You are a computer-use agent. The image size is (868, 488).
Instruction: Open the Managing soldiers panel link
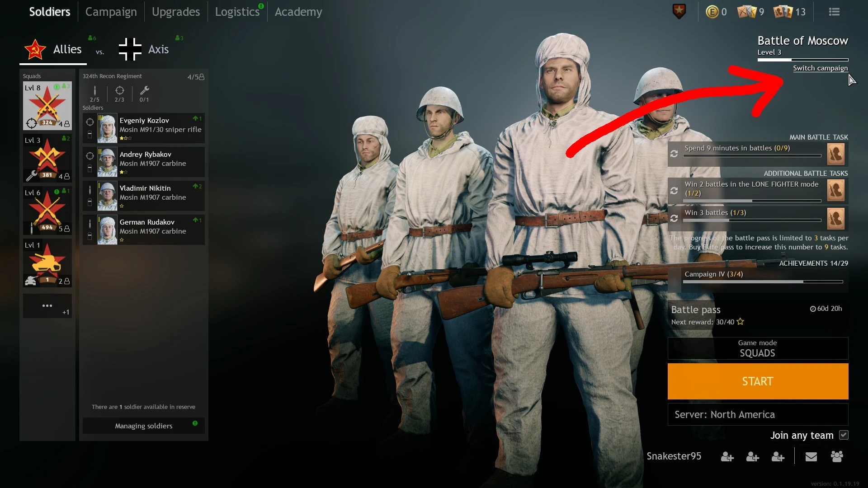point(143,426)
